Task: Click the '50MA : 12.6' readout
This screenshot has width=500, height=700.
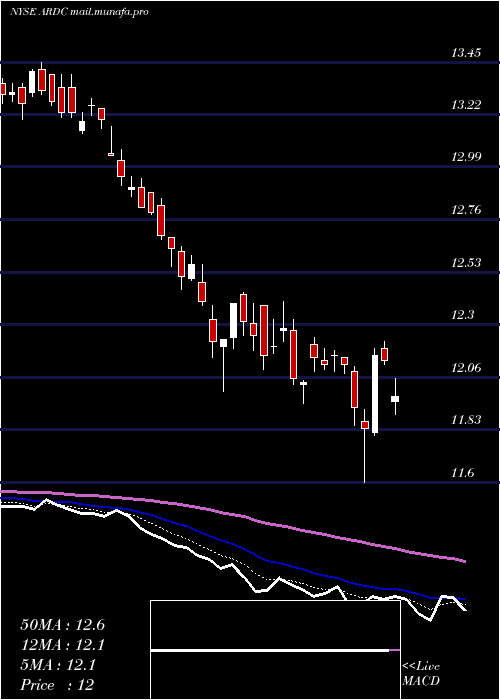Action: (x=62, y=625)
